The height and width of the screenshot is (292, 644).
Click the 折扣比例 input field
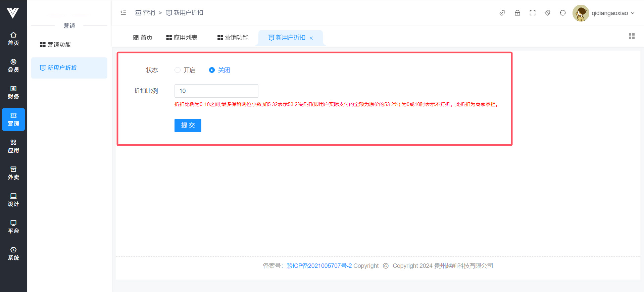(216, 91)
